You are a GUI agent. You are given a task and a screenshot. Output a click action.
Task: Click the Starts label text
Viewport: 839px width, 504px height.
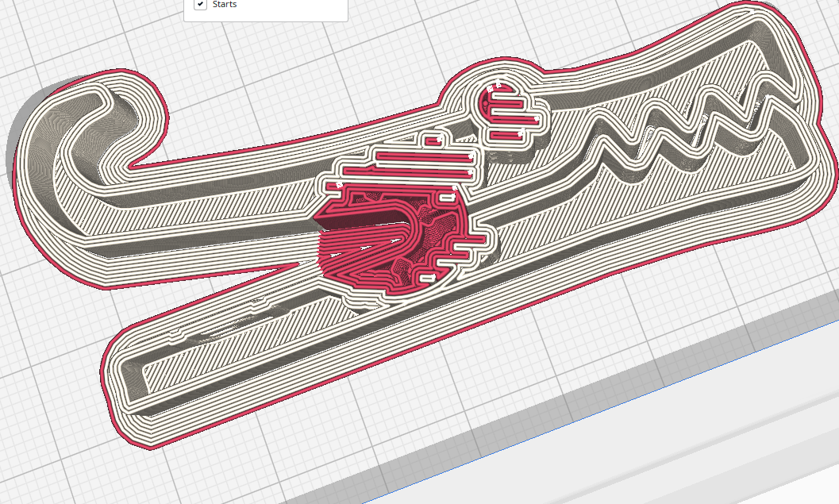tap(225, 5)
